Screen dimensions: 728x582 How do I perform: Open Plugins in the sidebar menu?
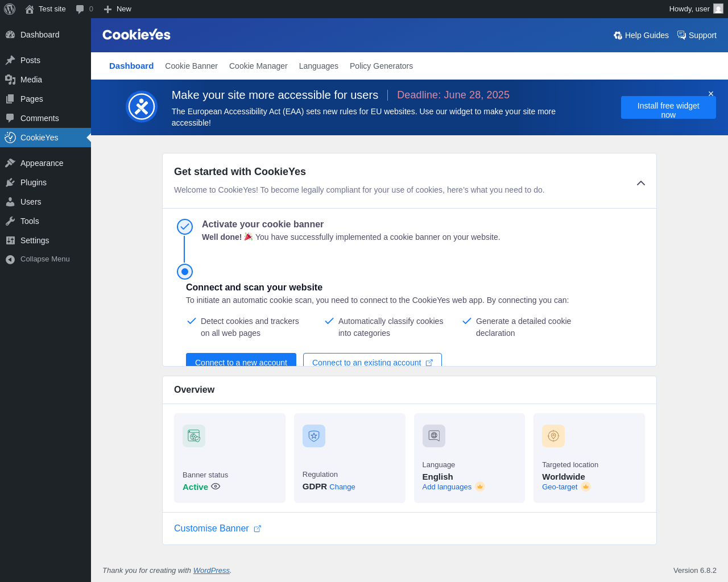tap(45, 182)
